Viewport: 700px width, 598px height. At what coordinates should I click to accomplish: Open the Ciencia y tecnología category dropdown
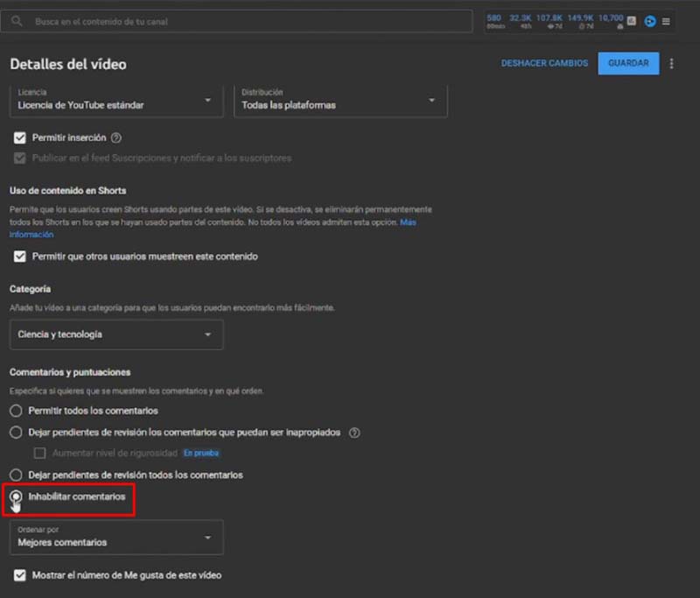116,334
